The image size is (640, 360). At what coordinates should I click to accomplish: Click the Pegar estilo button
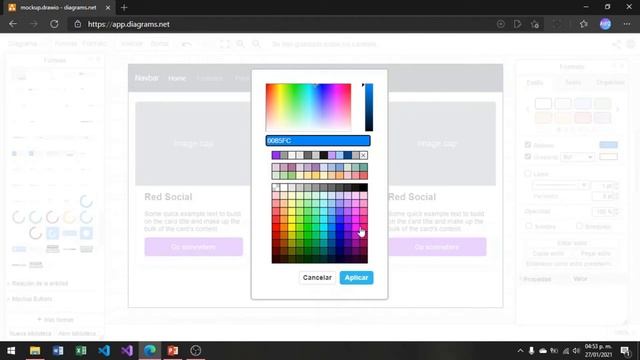point(596,253)
